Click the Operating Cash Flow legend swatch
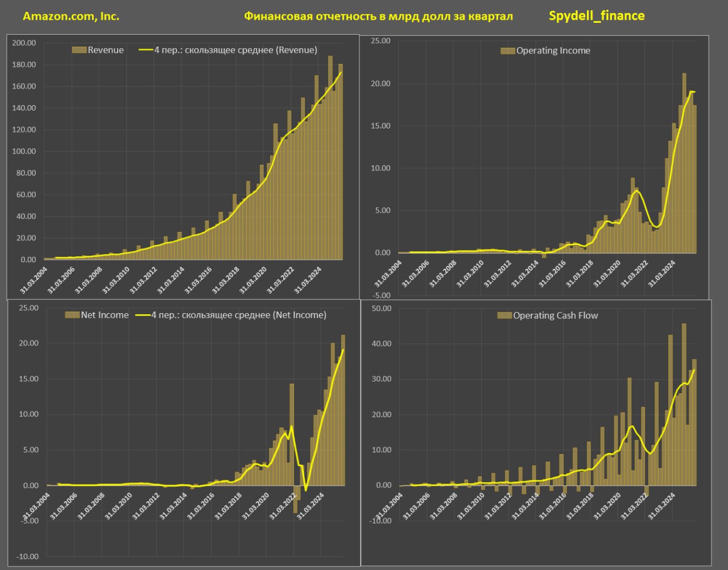Viewport: 728px width, 570px height. pyautogui.click(x=504, y=315)
